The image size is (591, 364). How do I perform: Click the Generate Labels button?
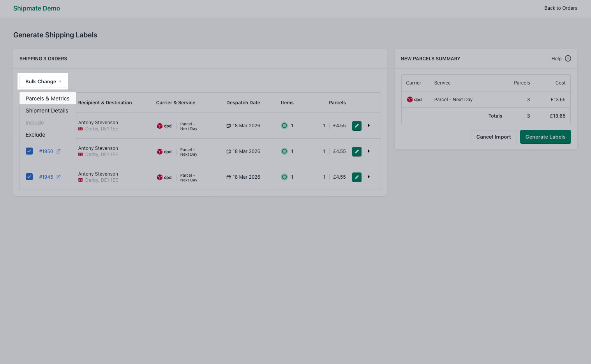pyautogui.click(x=545, y=137)
